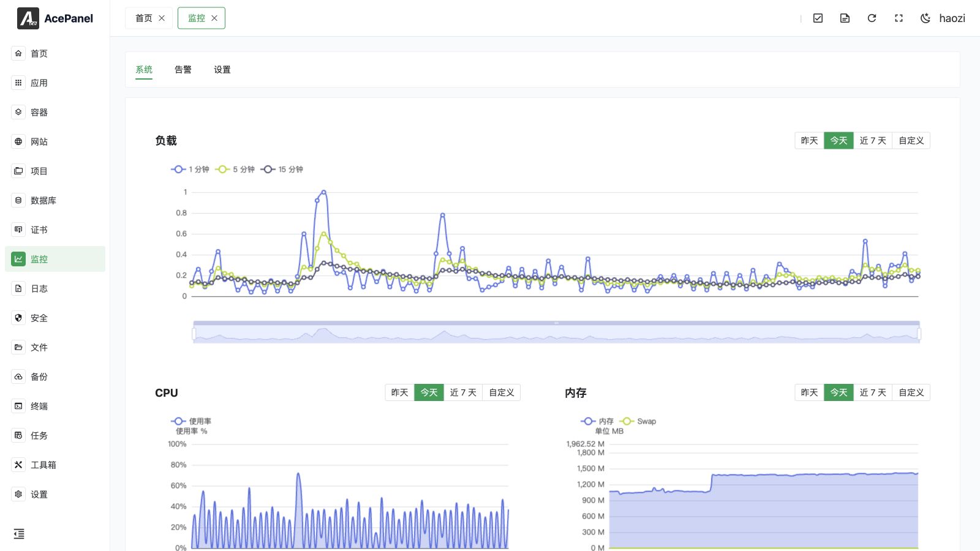
Task: Open the 容器 containers icon
Action: click(x=18, y=112)
